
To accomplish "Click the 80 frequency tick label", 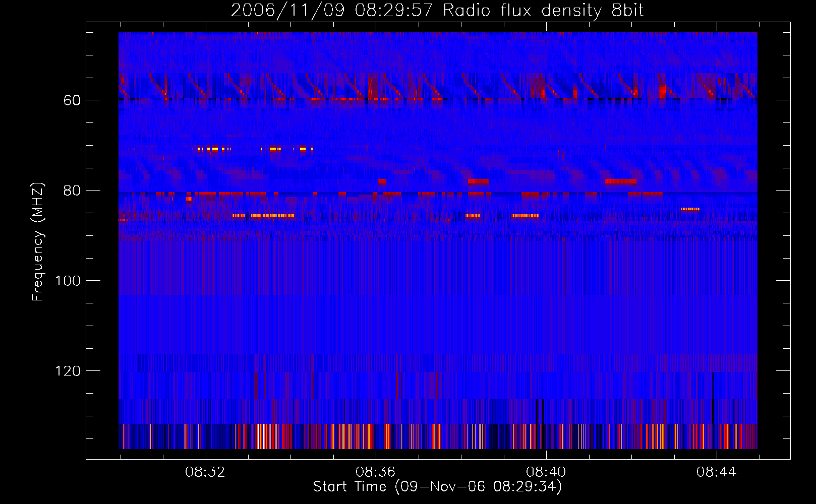I will coord(72,191).
